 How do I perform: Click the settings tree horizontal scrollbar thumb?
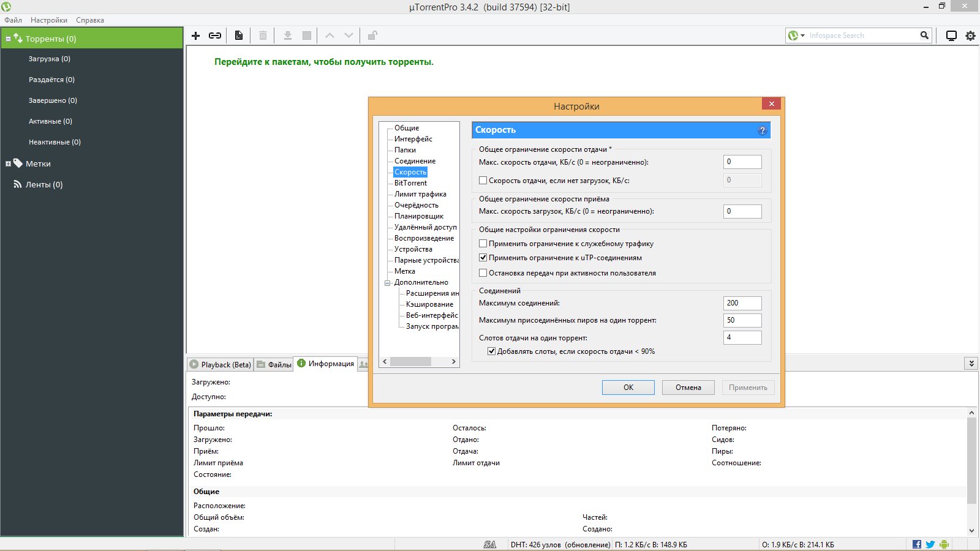pyautogui.click(x=410, y=362)
